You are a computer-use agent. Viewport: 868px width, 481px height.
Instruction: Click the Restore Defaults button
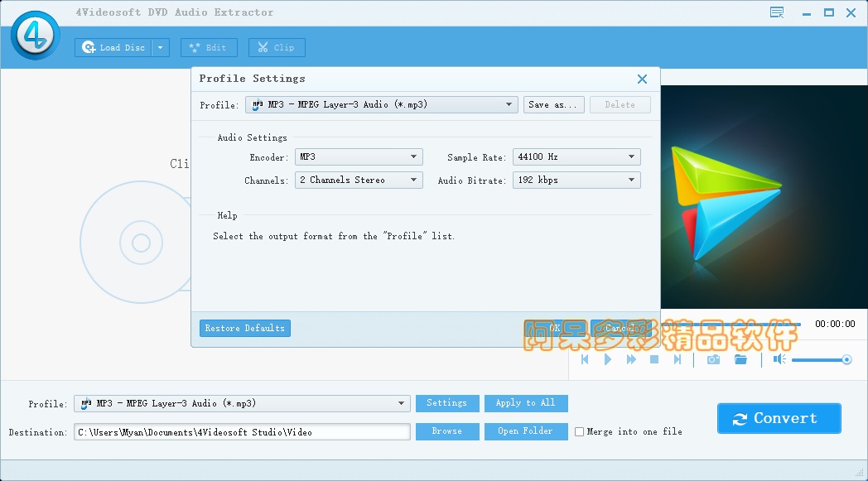pyautogui.click(x=244, y=328)
